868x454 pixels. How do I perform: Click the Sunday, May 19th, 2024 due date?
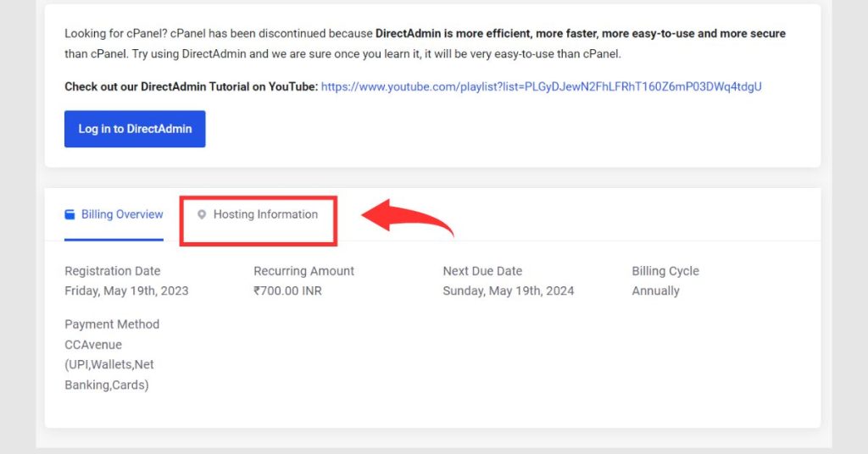click(509, 291)
